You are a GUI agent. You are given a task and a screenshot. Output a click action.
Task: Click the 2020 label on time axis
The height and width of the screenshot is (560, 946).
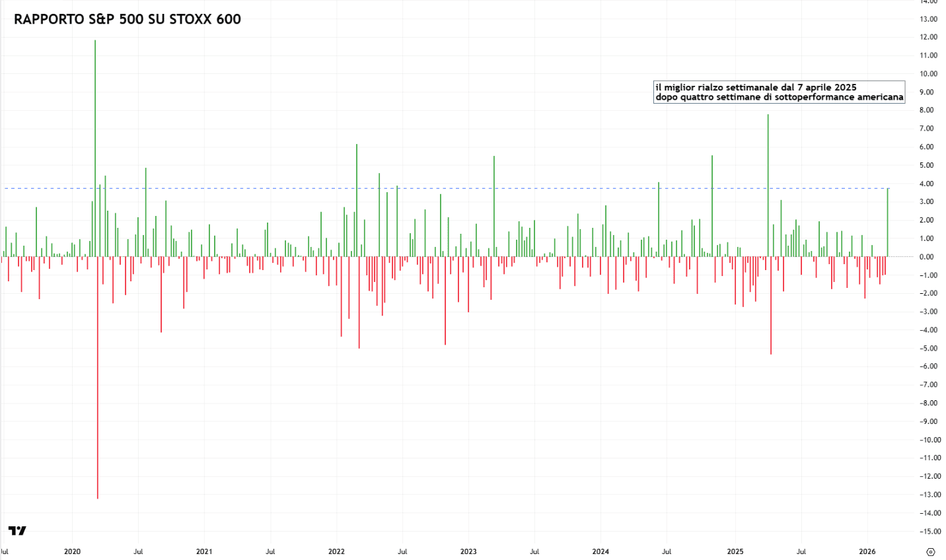72,551
